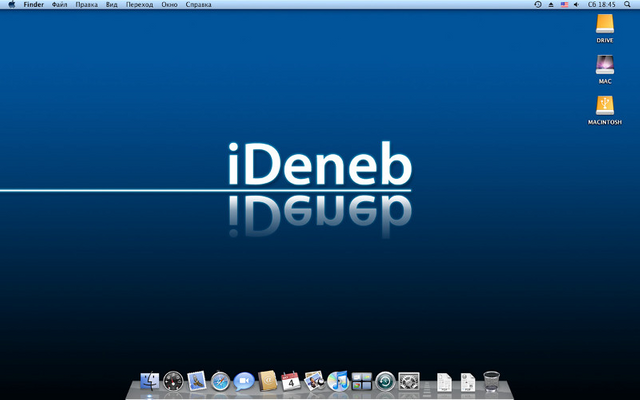Launch iTunes from the Dock
Screen dimensions: 640x400
[x=338, y=381]
